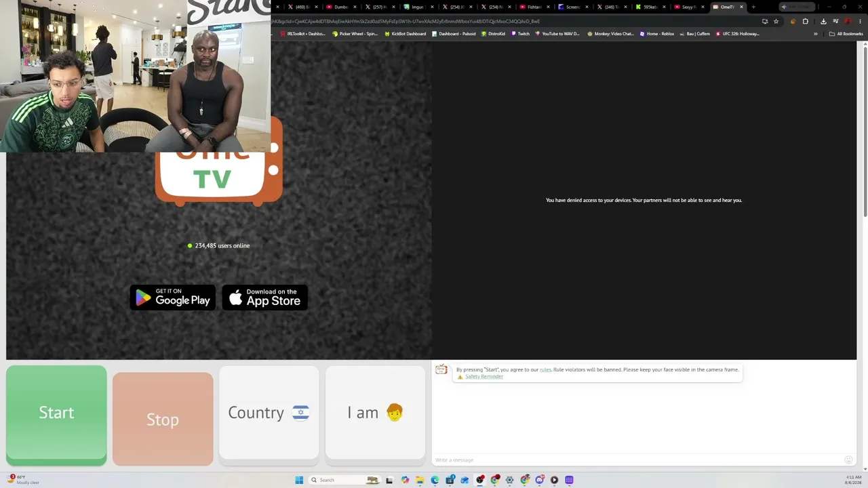Open Discord from the taskbar

tap(539, 480)
